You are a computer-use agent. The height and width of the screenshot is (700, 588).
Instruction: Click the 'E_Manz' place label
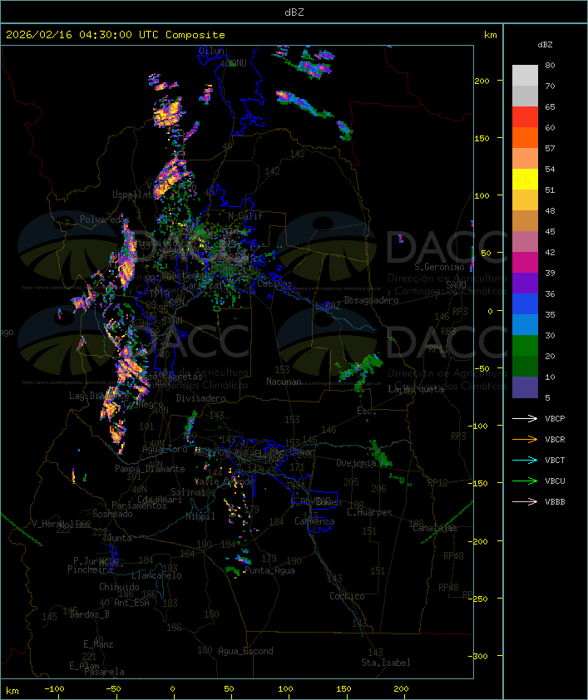click(x=98, y=644)
